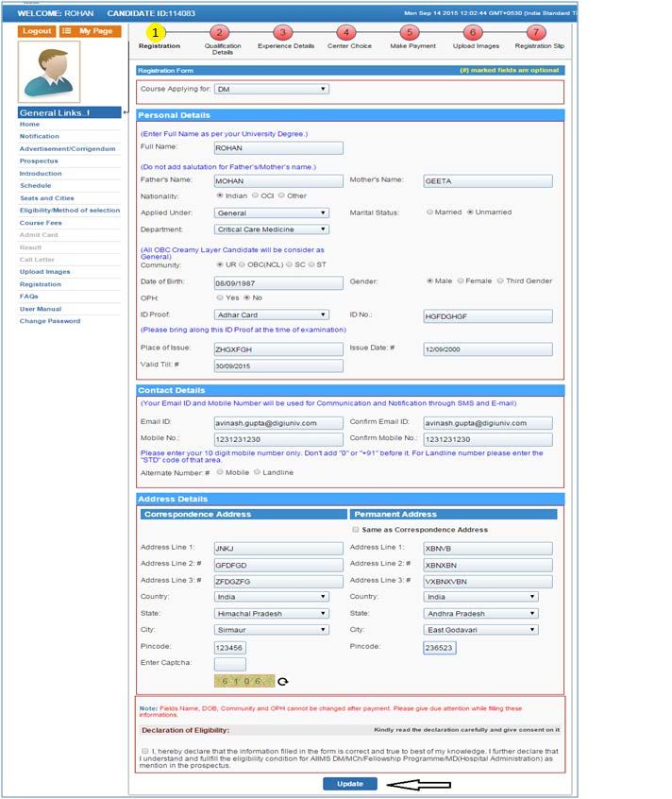Click the Date of Birth field
This screenshot has height=799, width=672.
click(x=278, y=282)
